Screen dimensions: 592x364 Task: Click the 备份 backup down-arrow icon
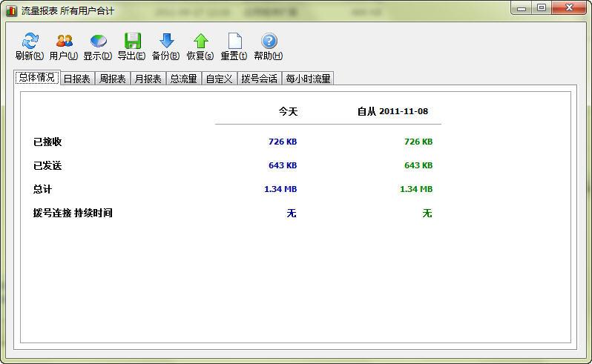point(166,40)
